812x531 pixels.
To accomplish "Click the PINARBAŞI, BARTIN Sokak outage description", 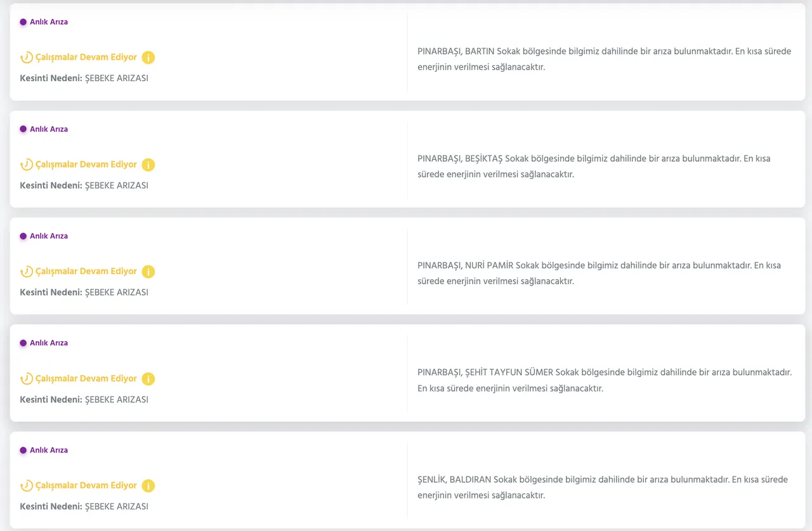I will [604, 59].
